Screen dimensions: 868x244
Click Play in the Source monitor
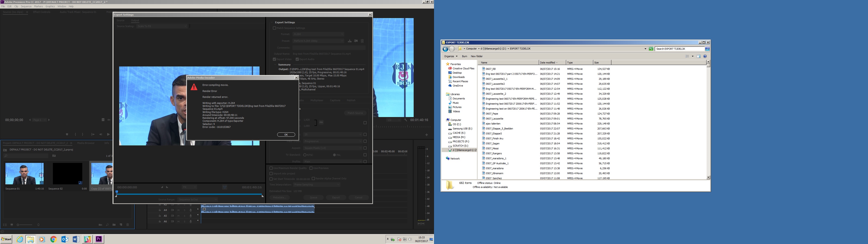coord(108,134)
